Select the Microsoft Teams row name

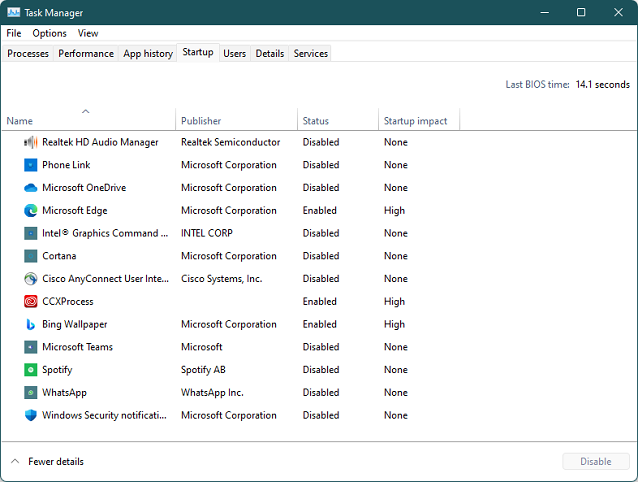coord(77,347)
